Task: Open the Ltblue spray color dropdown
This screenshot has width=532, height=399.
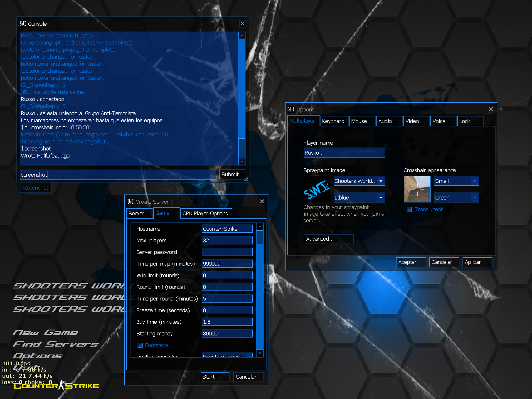Action: pyautogui.click(x=360, y=197)
